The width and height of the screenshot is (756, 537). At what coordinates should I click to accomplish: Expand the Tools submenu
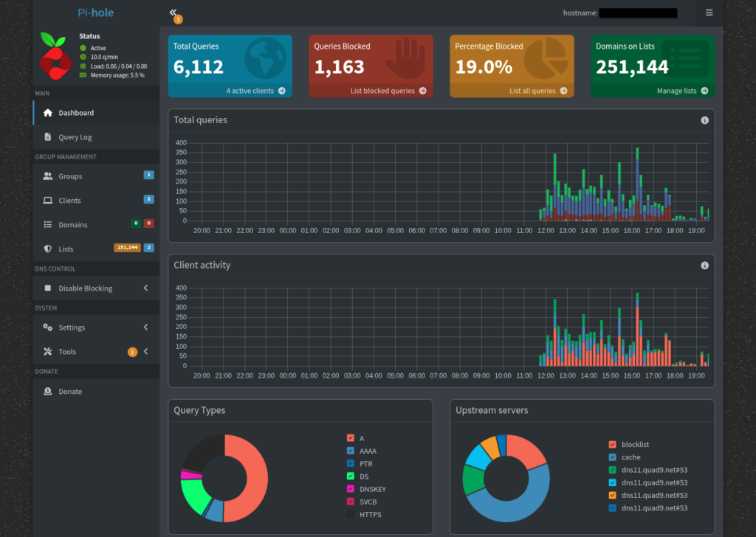pos(145,352)
